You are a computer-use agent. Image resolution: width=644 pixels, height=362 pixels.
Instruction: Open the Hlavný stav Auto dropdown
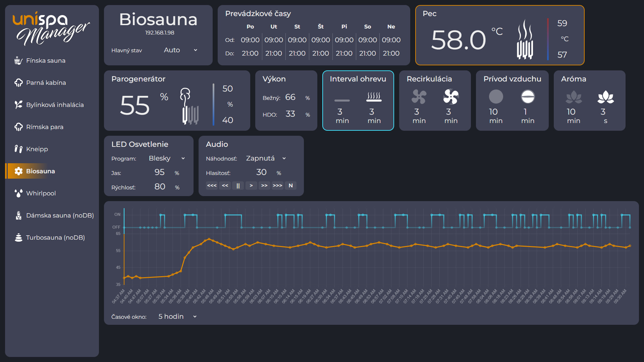pos(180,50)
